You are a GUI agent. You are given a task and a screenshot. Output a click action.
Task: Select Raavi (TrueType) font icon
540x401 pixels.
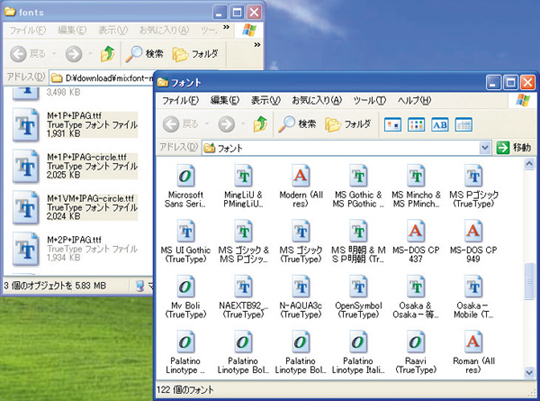coord(416,342)
